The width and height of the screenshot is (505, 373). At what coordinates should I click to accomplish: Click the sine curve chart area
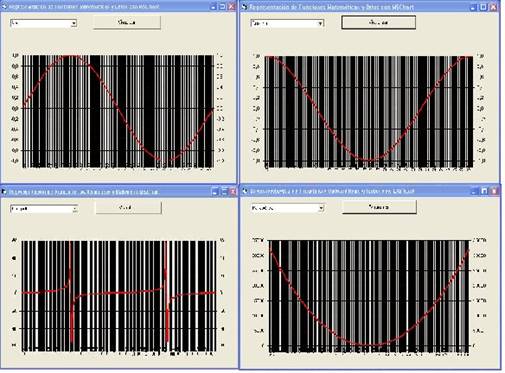(x=118, y=111)
